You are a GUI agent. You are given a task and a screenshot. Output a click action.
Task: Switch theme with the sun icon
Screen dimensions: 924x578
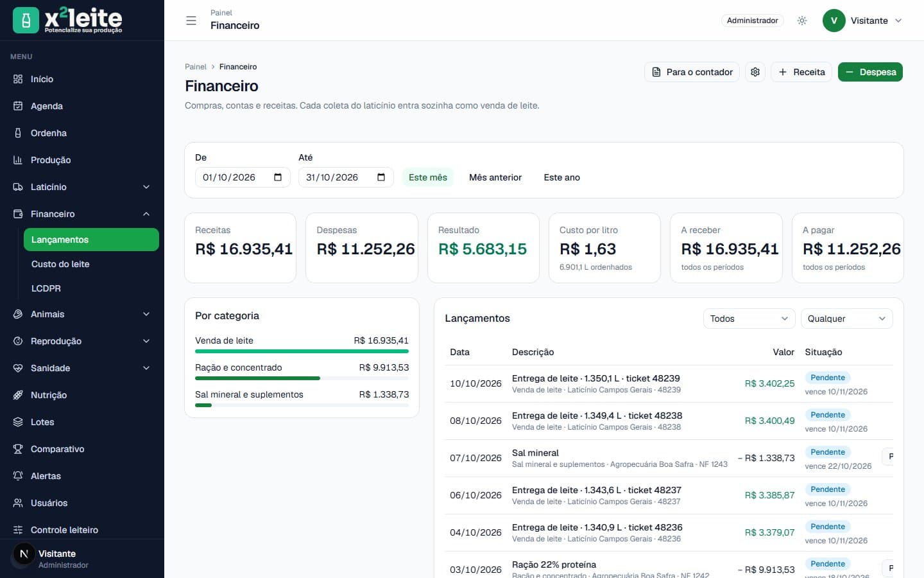[802, 21]
